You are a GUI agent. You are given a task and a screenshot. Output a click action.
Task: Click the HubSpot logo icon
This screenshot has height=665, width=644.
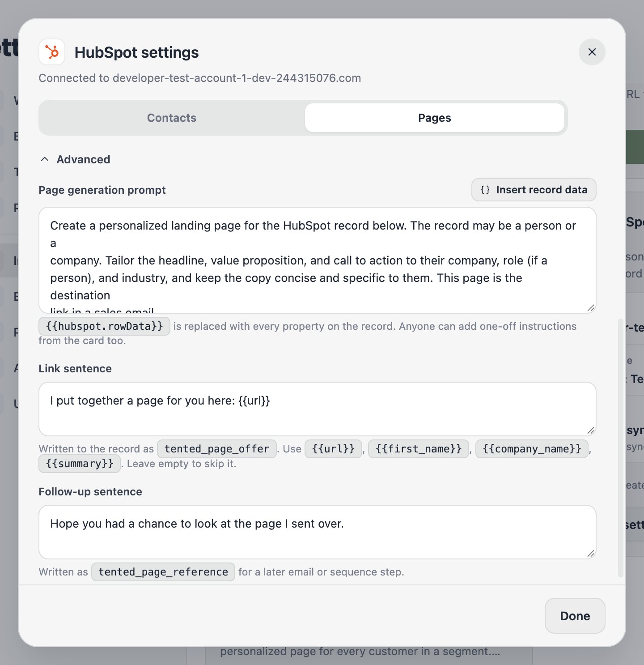tap(52, 52)
